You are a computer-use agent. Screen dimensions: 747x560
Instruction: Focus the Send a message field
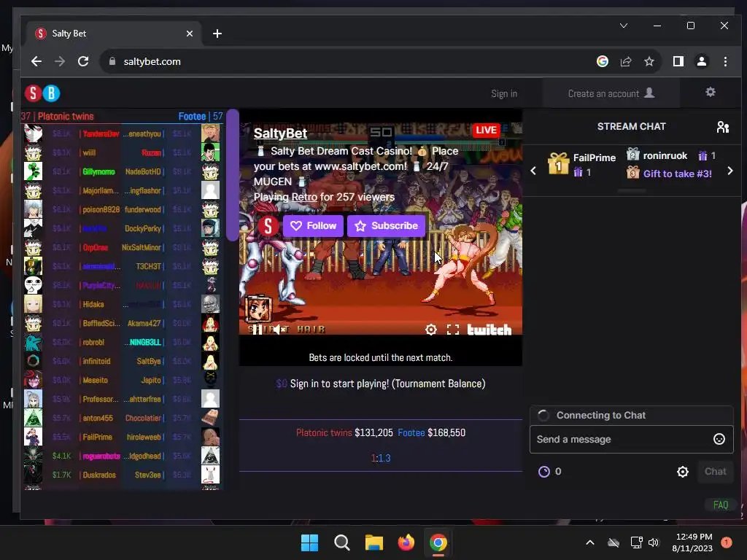click(631, 439)
